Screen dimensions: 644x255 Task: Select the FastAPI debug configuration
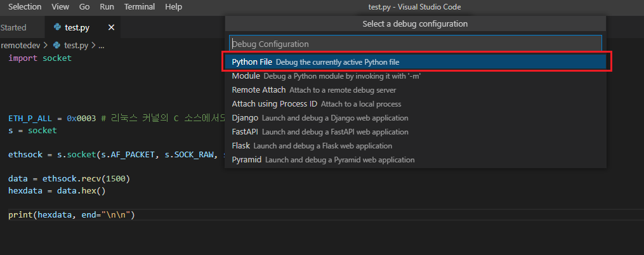[x=415, y=132]
